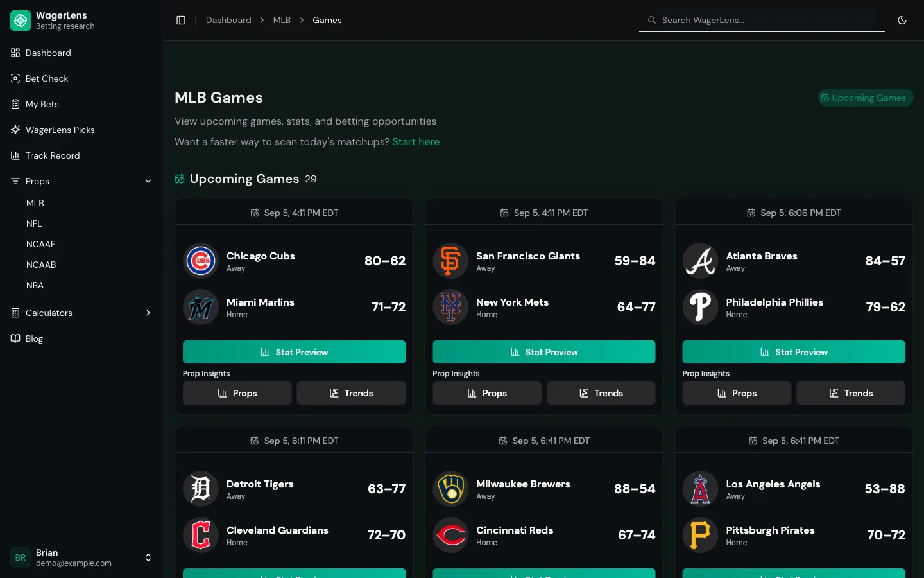Open Trends for Braves at Phillies
924x578 pixels.
(851, 393)
